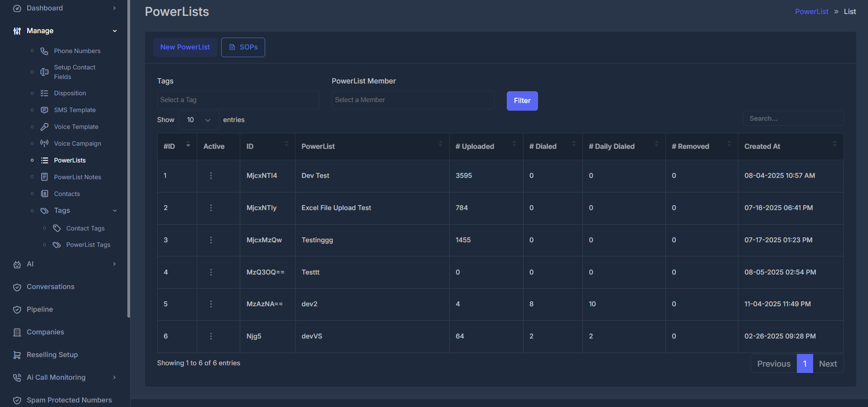Click the Ai Call Monitoring phone icon
868x407 pixels.
click(x=17, y=378)
